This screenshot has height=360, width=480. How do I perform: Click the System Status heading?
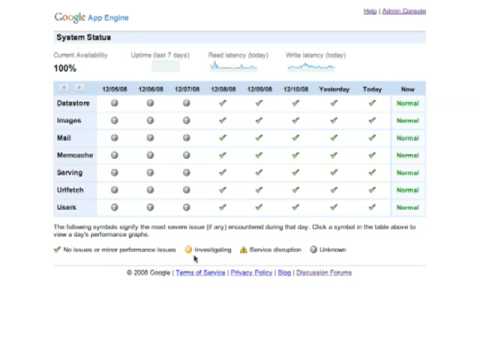click(x=84, y=37)
